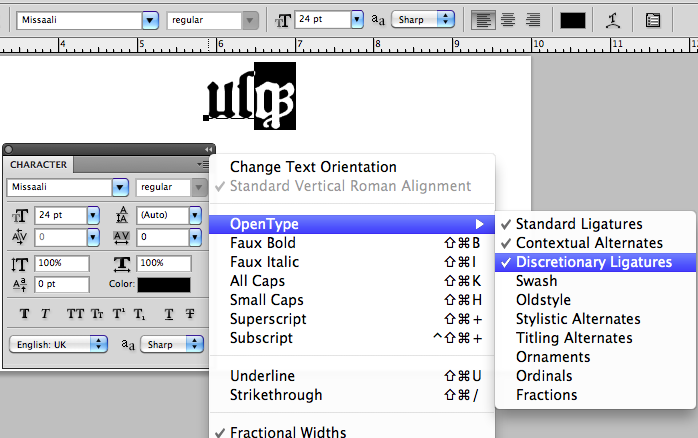This screenshot has width=698, height=438.
Task: Select Swash in the OpenType submenu
Action: pos(537,281)
